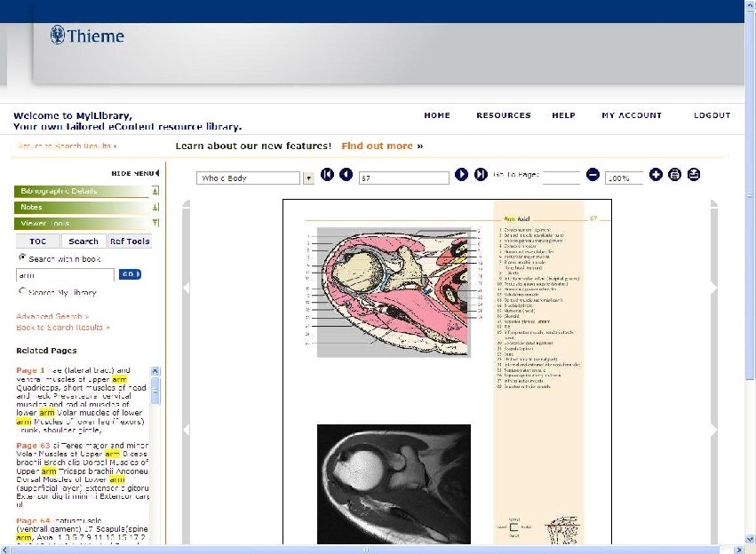Image resolution: width=756 pixels, height=554 pixels.
Task: Switch to the TOC tab
Action: (38, 241)
